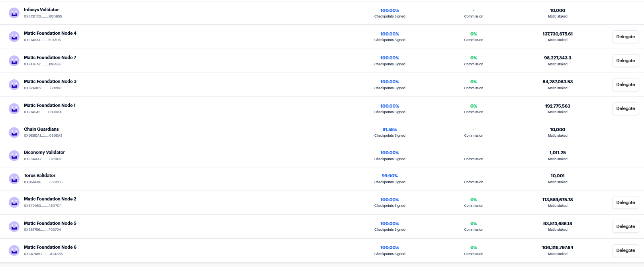
Task: Click the Infosys Validator avatar icon
Action: 14,13
